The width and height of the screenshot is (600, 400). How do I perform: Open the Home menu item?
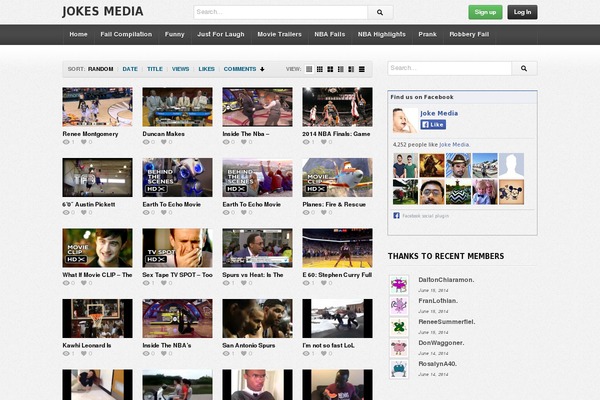pos(78,34)
